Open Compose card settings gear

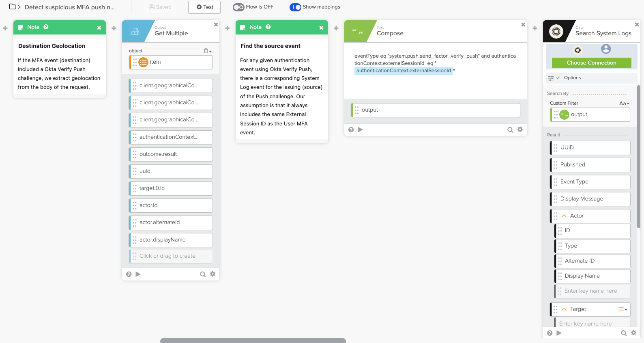(520, 129)
